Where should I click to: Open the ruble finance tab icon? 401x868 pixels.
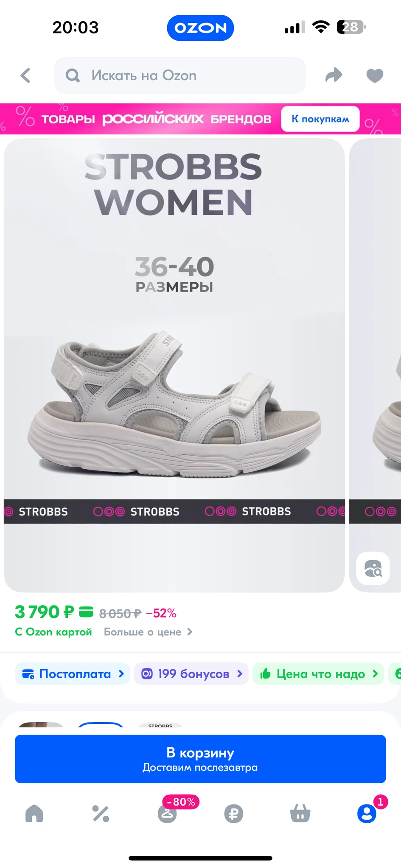[x=234, y=813]
